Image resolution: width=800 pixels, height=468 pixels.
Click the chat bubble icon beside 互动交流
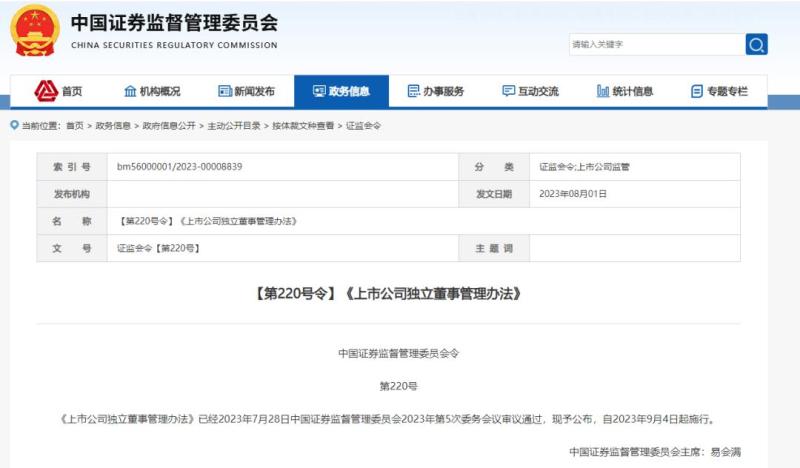pyautogui.click(x=509, y=91)
